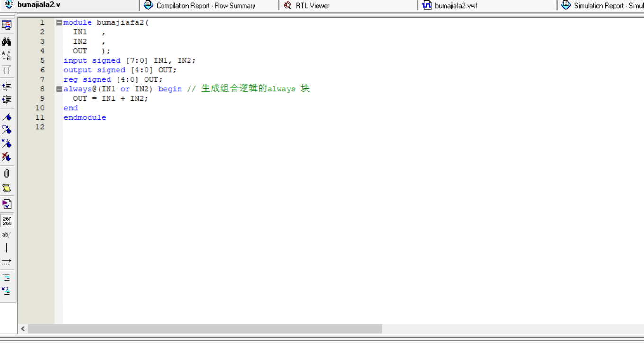Click OUT port on line 4
The image size is (644, 343).
[80, 51]
